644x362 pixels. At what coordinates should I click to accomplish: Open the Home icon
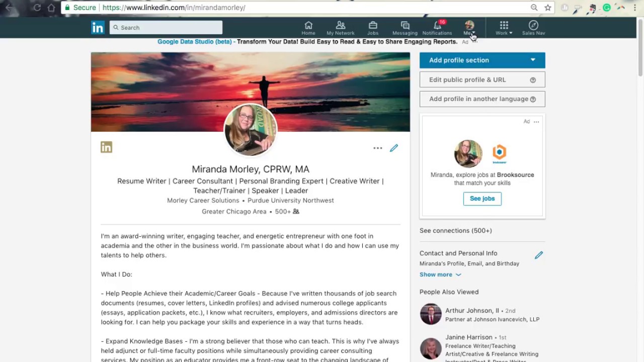308,28
